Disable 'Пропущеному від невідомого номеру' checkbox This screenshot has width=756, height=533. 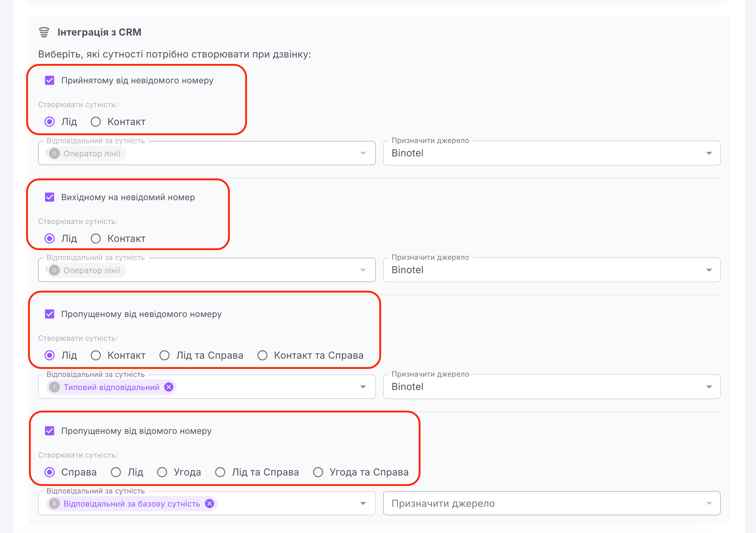pyautogui.click(x=49, y=314)
